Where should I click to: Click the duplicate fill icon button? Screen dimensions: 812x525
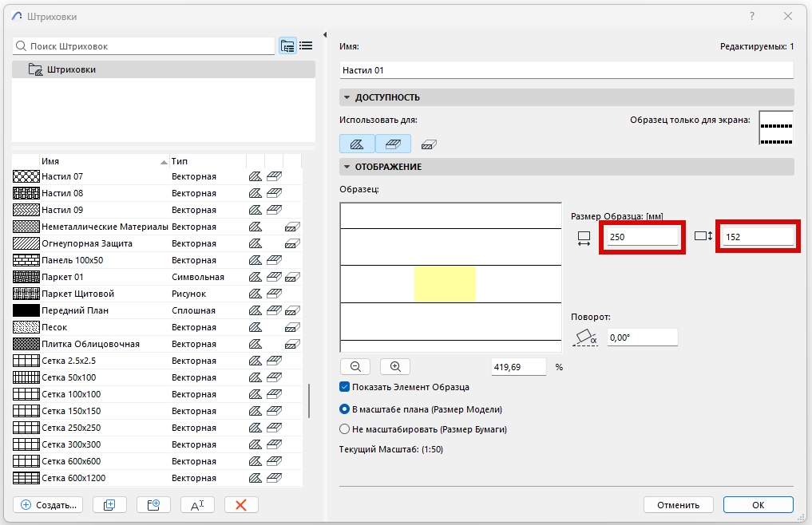pyautogui.click(x=109, y=505)
